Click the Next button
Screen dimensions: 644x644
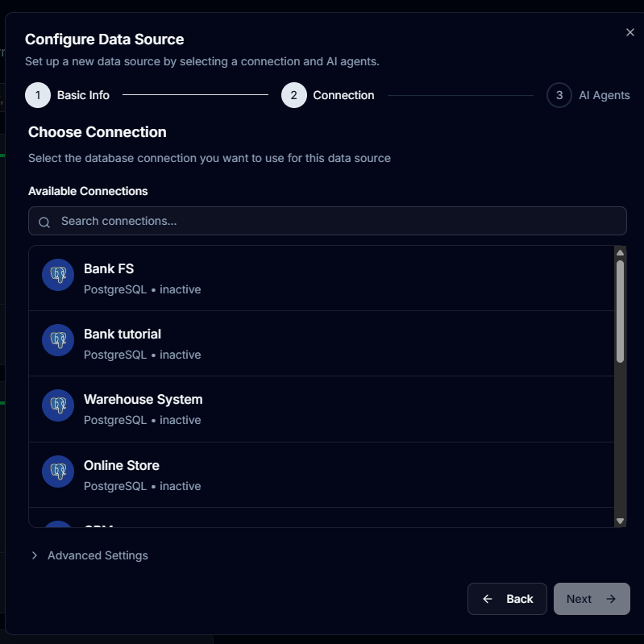(x=592, y=599)
